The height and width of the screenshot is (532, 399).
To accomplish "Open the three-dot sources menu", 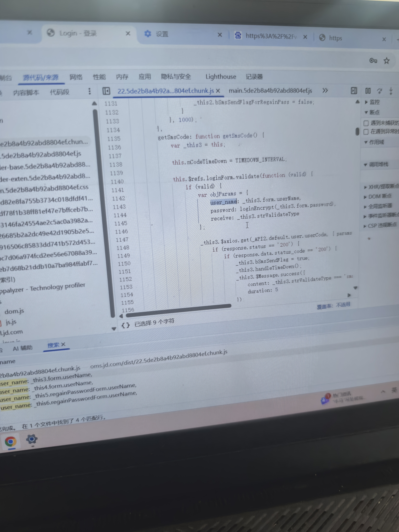I will point(89,91).
